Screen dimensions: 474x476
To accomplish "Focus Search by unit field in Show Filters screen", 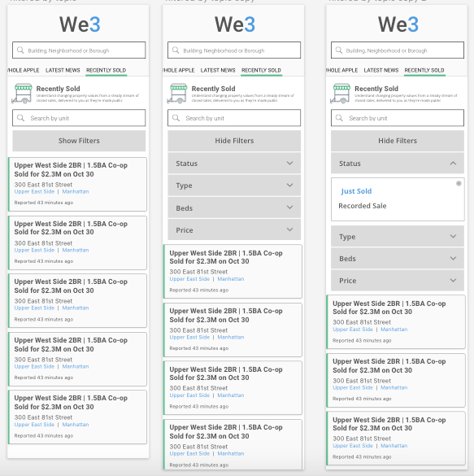I will (79, 118).
